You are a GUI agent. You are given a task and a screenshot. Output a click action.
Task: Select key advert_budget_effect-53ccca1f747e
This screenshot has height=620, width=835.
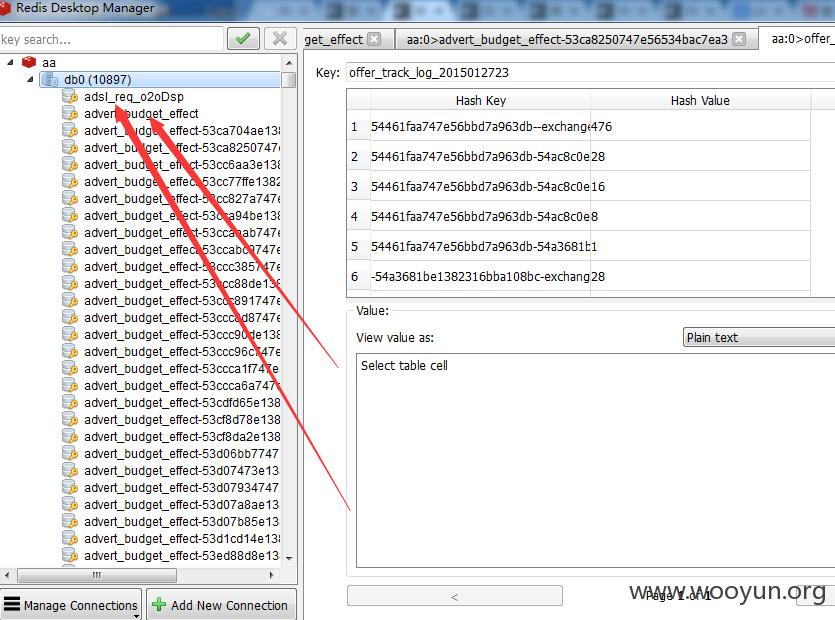coord(182,369)
